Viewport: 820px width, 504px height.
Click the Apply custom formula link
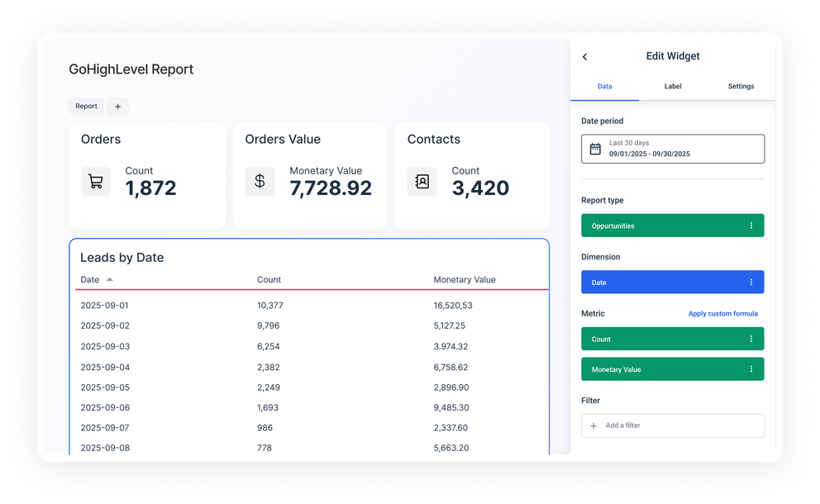(x=723, y=313)
